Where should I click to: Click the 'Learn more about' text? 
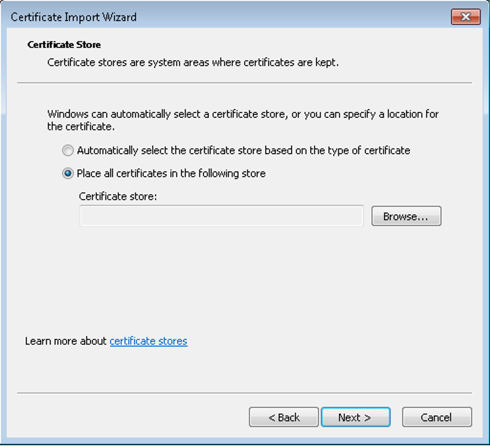66,341
